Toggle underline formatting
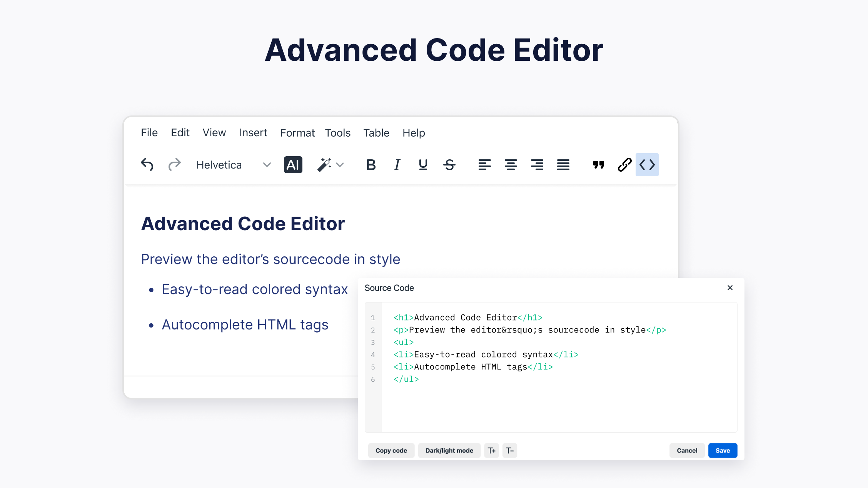This screenshot has height=488, width=868. [x=423, y=165]
